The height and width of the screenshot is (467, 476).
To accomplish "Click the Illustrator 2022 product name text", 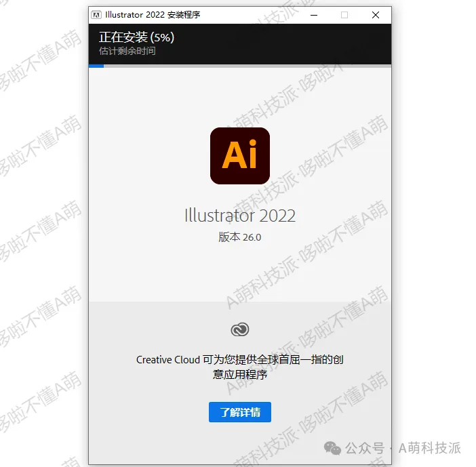I will click(x=240, y=216).
